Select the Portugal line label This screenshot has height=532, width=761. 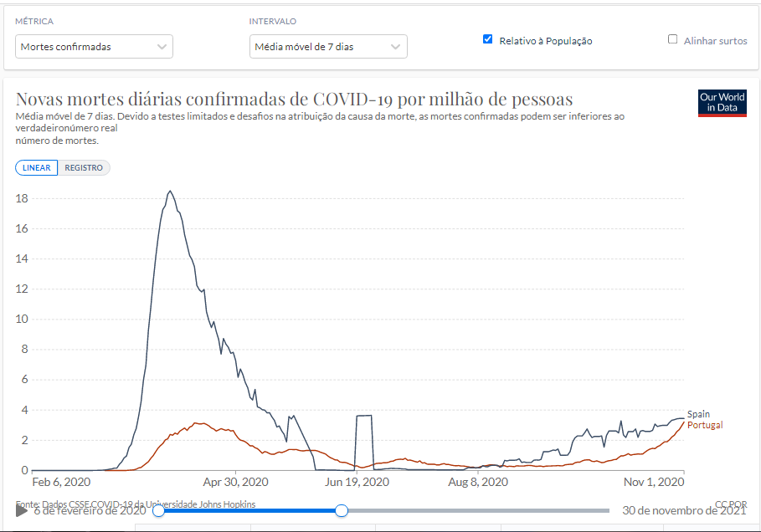pos(705,425)
